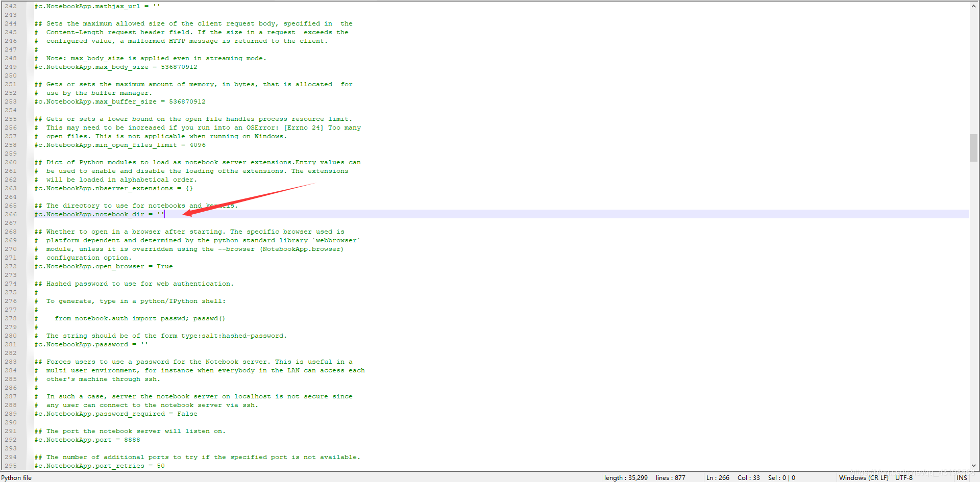This screenshot has height=482, width=980.
Task: Click the 'To generate, type in a python/IPython shell' line
Action: (x=130, y=301)
